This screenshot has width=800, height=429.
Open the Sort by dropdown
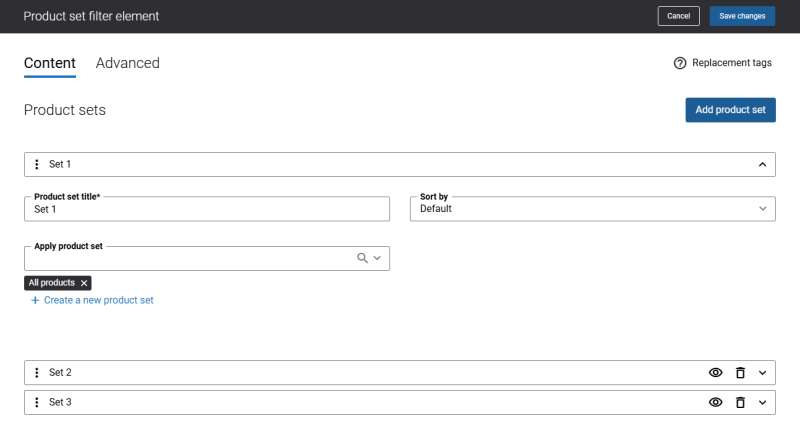coord(592,209)
